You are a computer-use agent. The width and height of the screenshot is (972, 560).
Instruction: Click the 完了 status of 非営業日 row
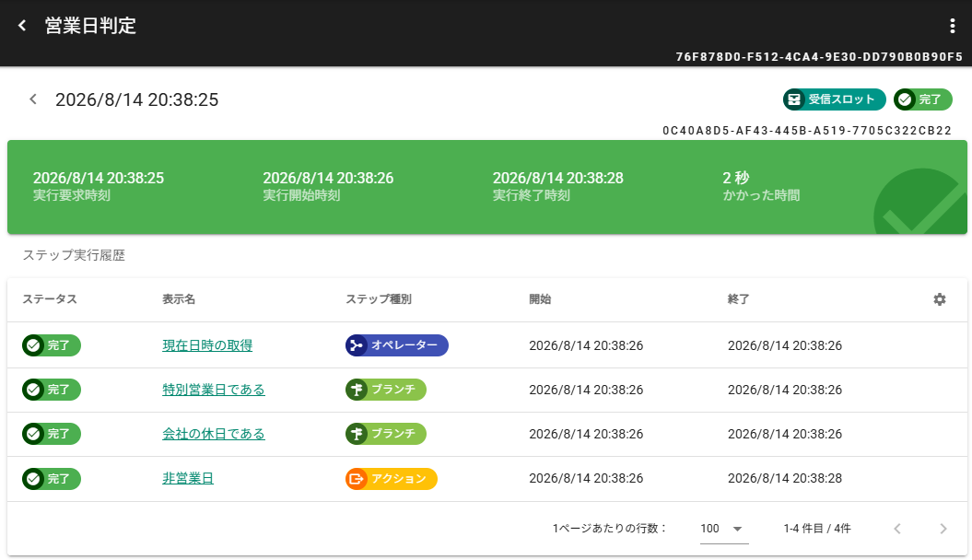click(52, 479)
